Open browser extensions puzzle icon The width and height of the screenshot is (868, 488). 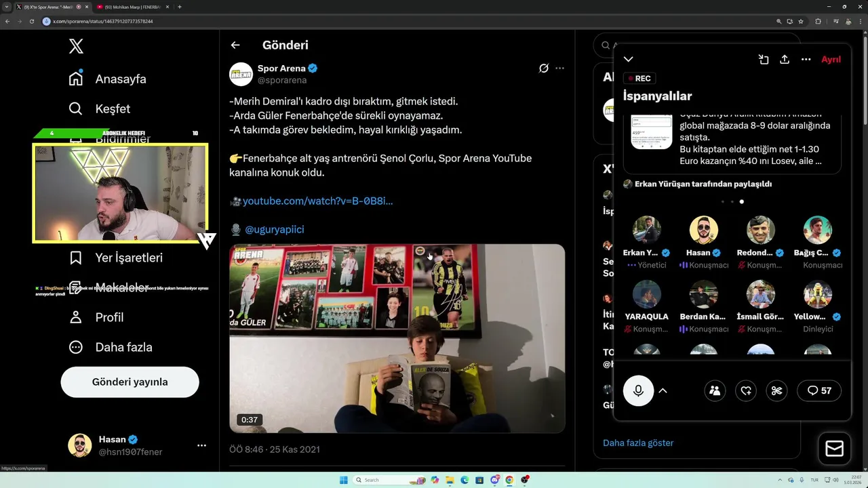click(818, 21)
